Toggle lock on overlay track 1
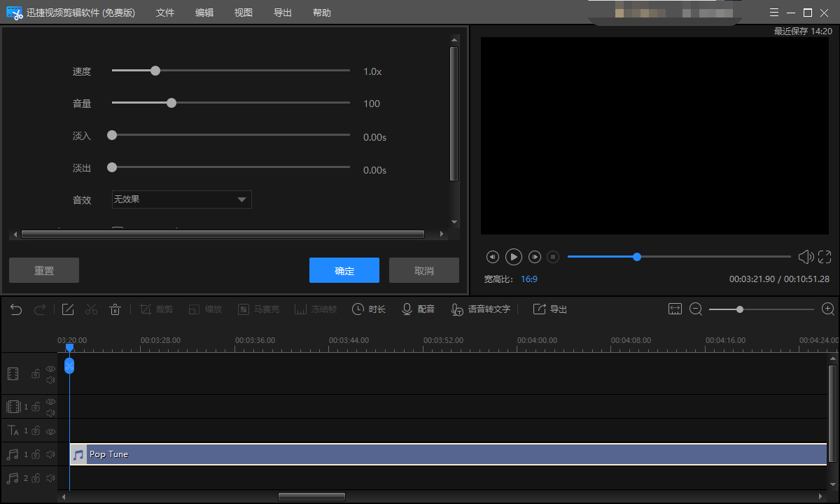 tap(36, 407)
